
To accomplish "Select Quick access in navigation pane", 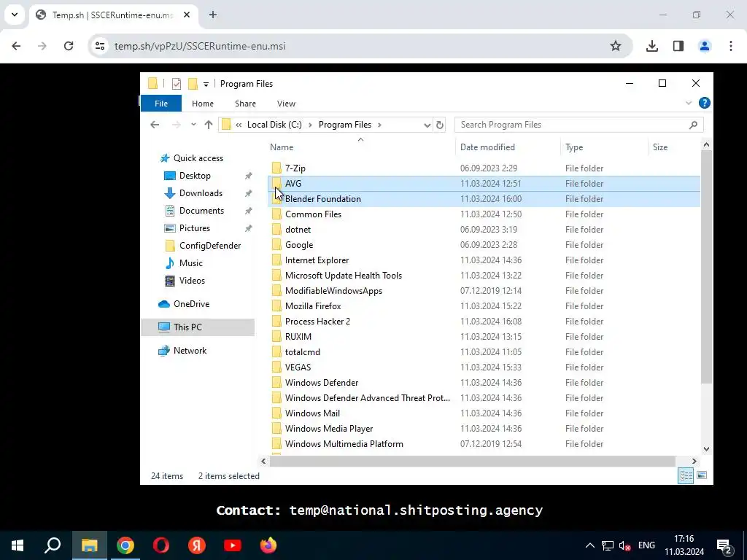I will 198,158.
